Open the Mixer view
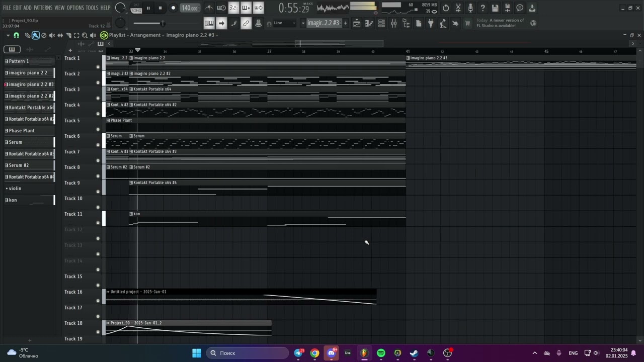The image size is (644, 362). tap(393, 23)
